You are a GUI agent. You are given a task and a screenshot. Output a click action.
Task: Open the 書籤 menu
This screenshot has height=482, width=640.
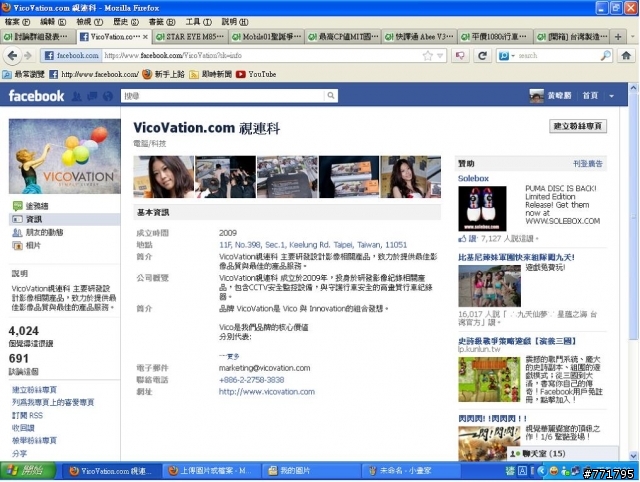click(x=162, y=22)
